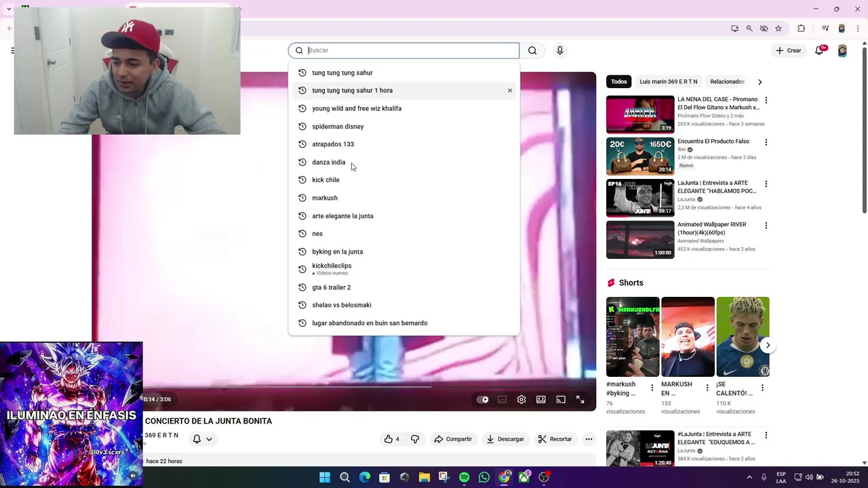Viewport: 868px width, 488px height.
Task: Open the '¡SE CALENTÓ!' Short thumbnail
Action: (743, 337)
